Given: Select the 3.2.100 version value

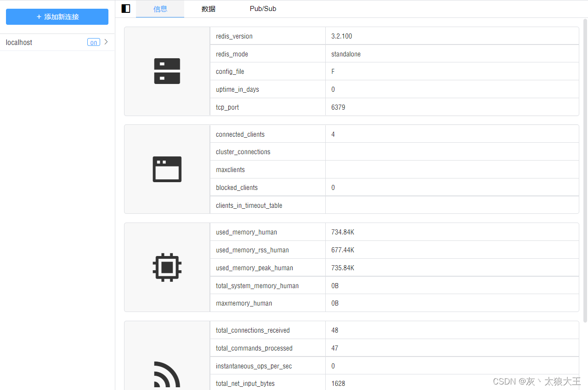Looking at the screenshot, I should 342,36.
